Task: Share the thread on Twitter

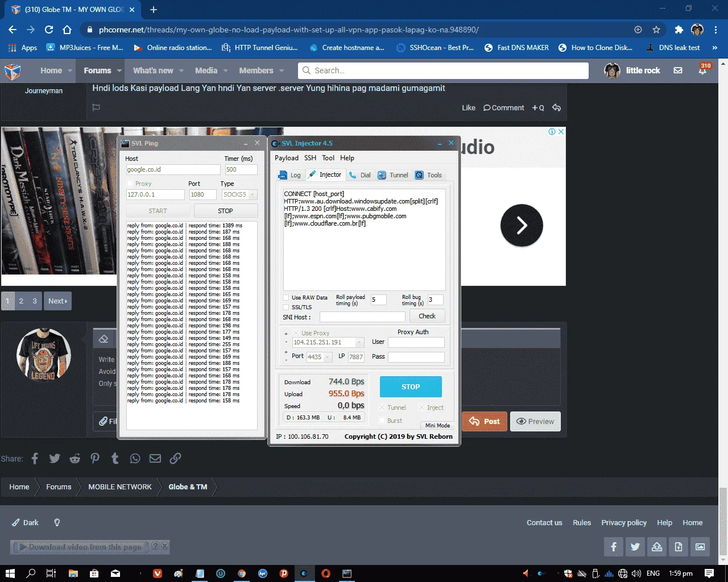Action: [55, 458]
